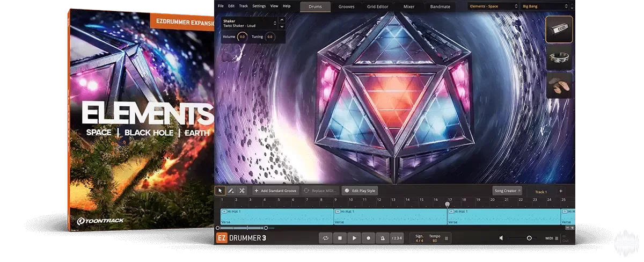The height and width of the screenshot is (262, 644).
Task: Open the MIDI menu icon
Action: [557, 238]
